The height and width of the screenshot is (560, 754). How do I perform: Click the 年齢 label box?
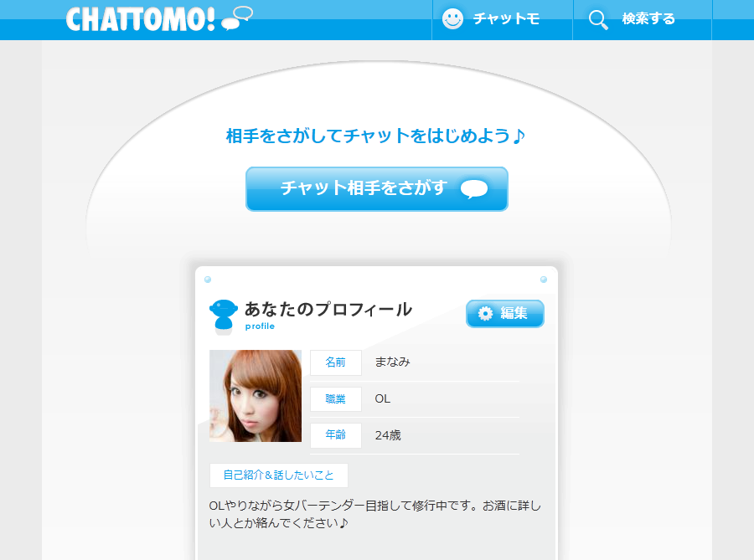pyautogui.click(x=336, y=435)
